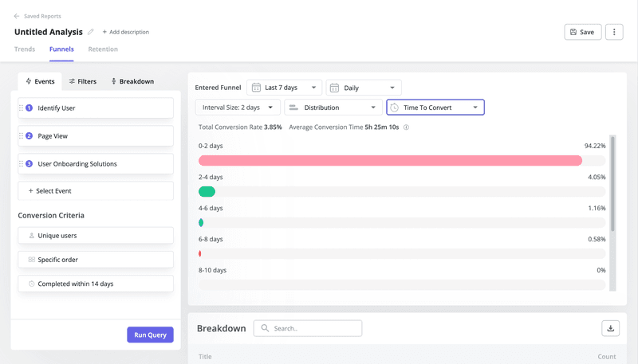Click the Breakdown tab icon
Image resolution: width=638 pixels, height=364 pixels.
(x=113, y=81)
